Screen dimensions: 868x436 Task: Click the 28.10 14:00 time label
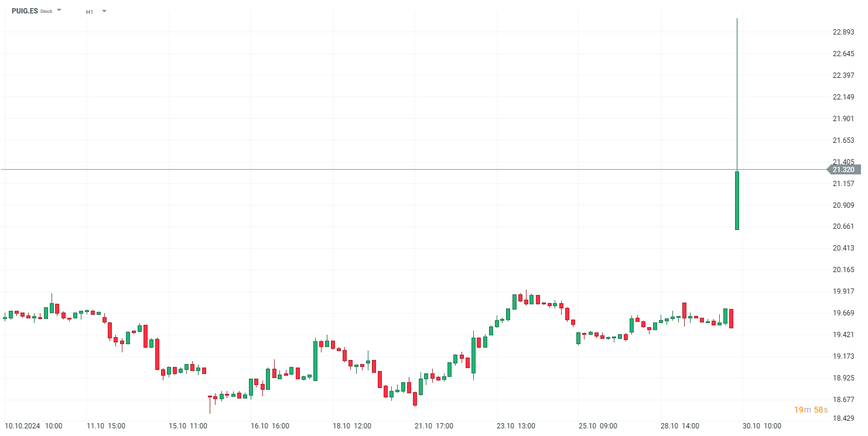[x=680, y=426]
